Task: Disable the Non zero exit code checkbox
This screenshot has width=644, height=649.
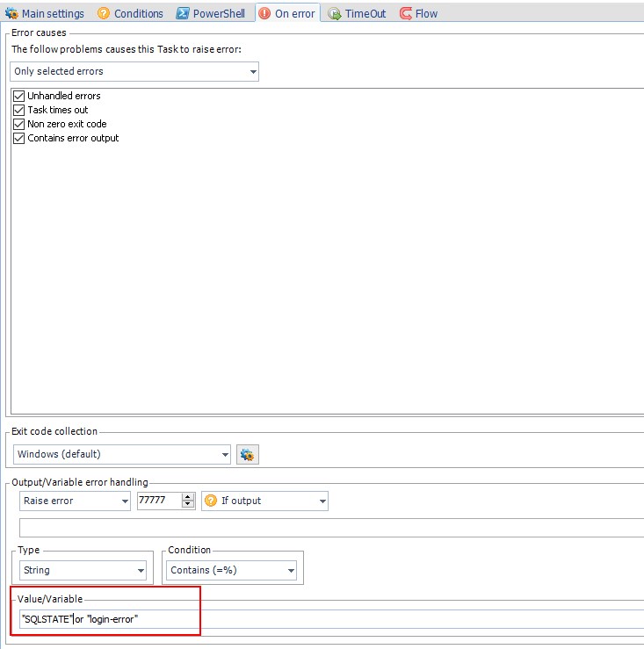Action: pyautogui.click(x=19, y=124)
